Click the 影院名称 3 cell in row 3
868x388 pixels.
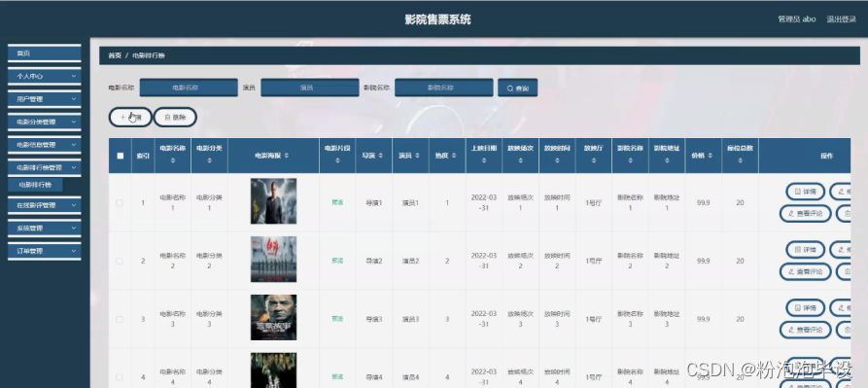630,319
